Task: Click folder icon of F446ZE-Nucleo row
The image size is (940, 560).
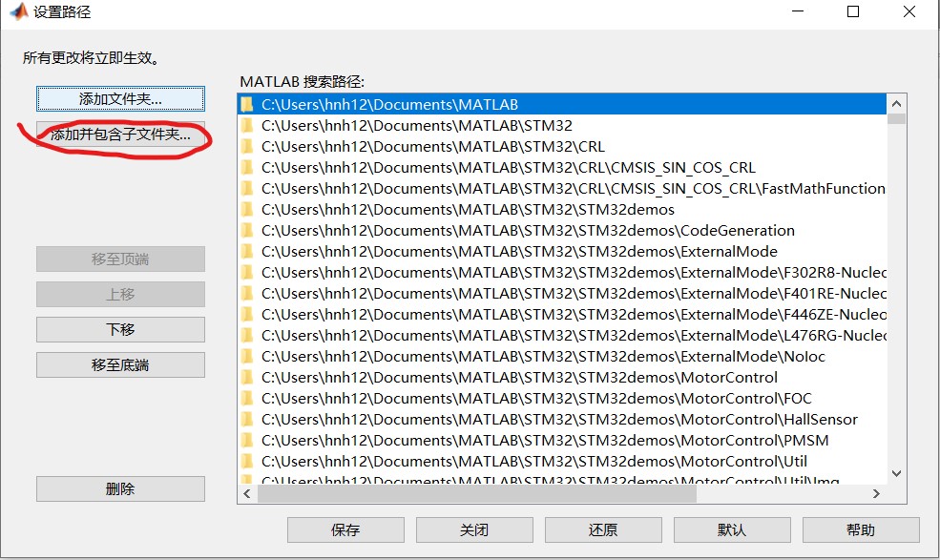Action: [x=247, y=314]
